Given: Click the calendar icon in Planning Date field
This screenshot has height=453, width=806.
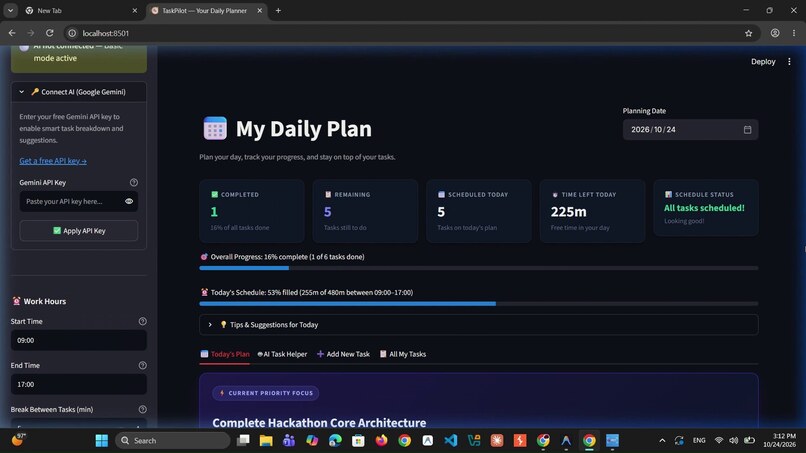Looking at the screenshot, I should coord(747,130).
